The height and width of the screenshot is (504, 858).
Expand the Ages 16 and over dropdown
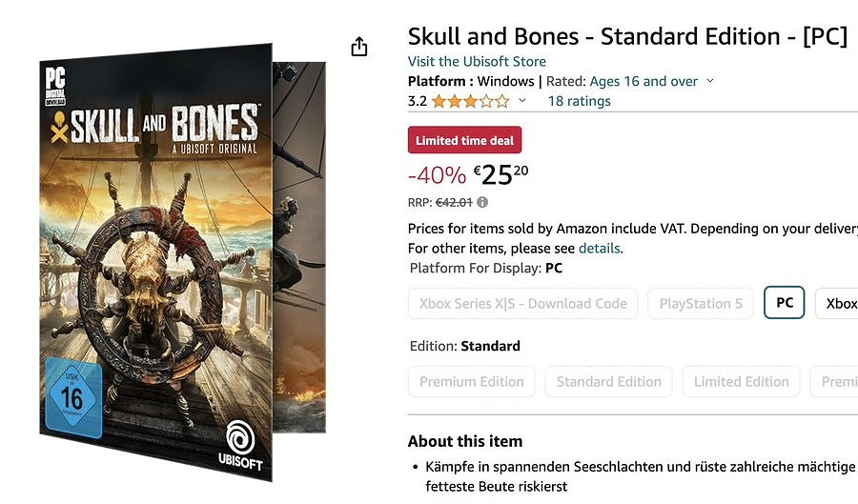tap(709, 82)
